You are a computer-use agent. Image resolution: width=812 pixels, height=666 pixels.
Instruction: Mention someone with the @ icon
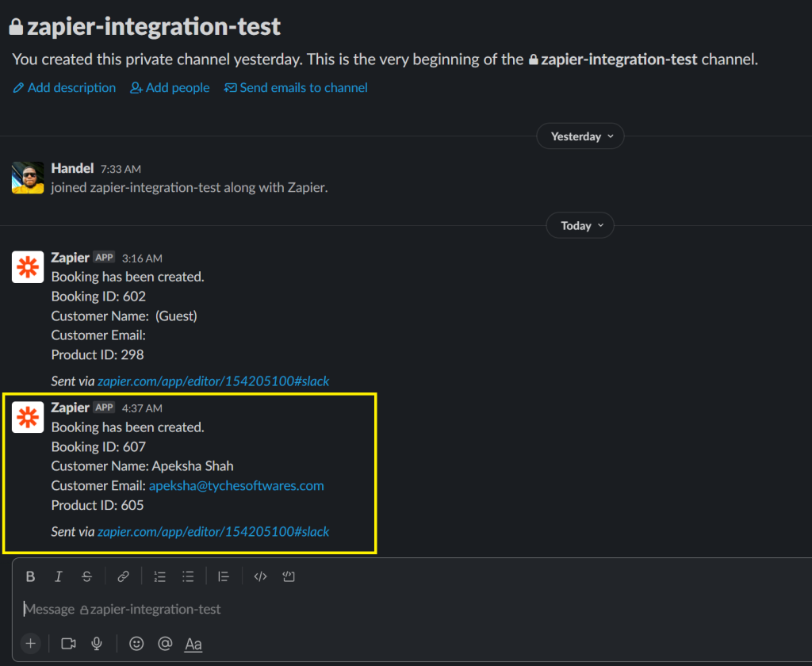coord(165,644)
